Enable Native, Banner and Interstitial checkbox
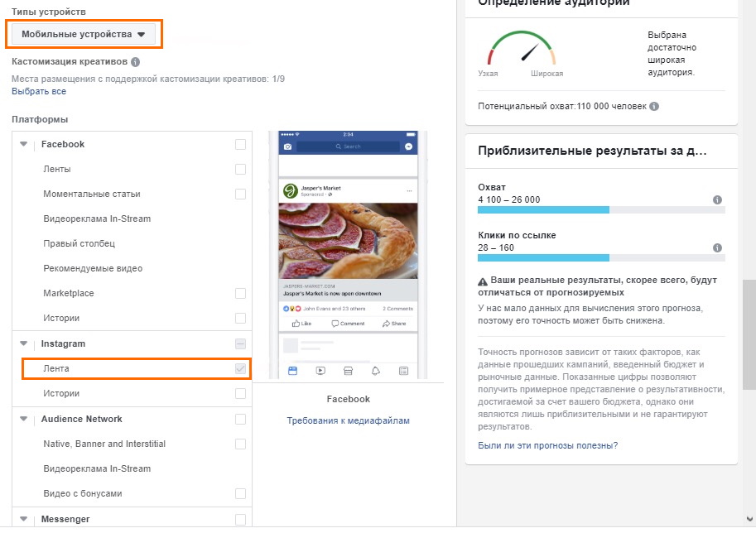 coord(240,444)
